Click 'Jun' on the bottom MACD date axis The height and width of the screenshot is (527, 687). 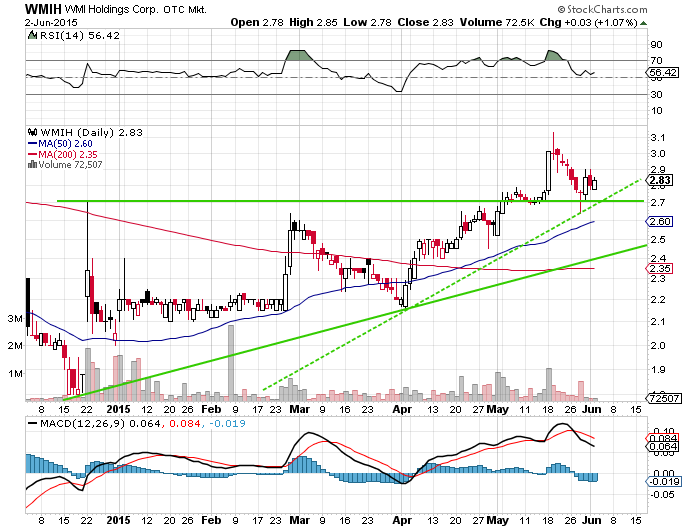coord(592,520)
